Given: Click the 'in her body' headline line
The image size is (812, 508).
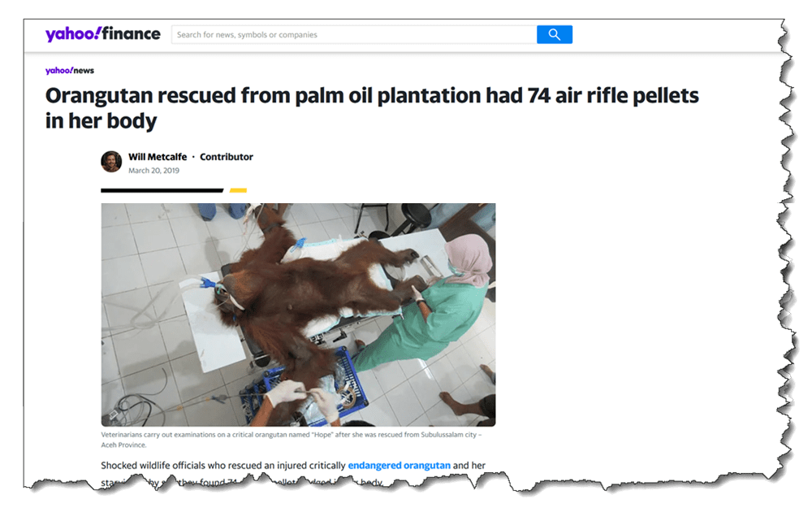Looking at the screenshot, I should [x=101, y=121].
